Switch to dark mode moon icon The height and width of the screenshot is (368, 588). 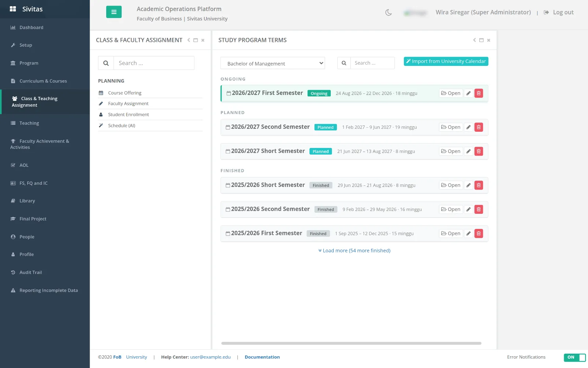[x=388, y=13]
